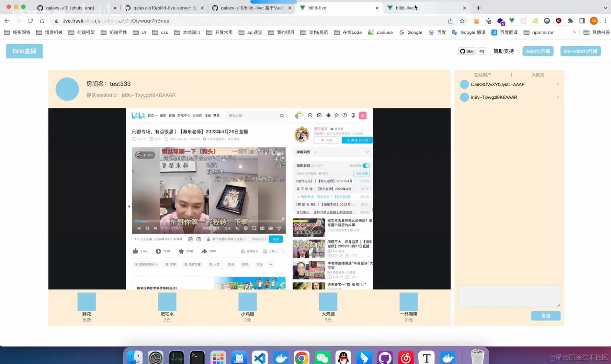Open WeChat from the Dock
Viewport: 611px width, 364px height.
[x=322, y=357]
